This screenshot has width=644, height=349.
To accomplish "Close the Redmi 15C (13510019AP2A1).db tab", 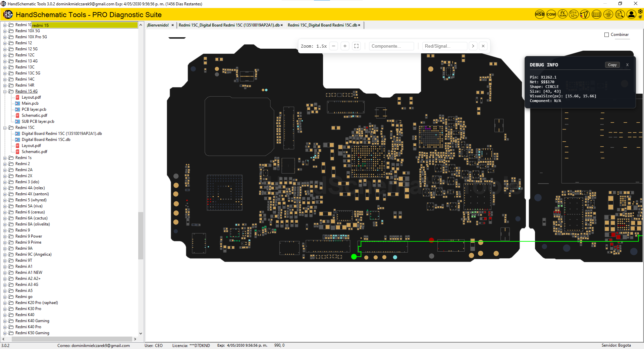I will pos(282,25).
